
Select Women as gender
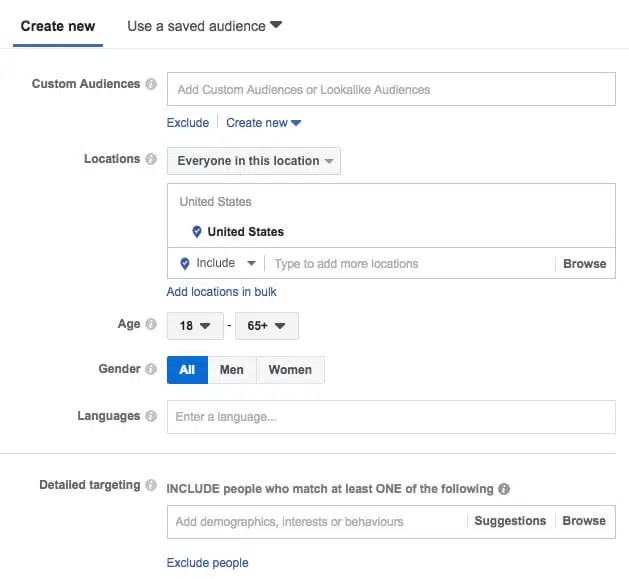tap(290, 370)
